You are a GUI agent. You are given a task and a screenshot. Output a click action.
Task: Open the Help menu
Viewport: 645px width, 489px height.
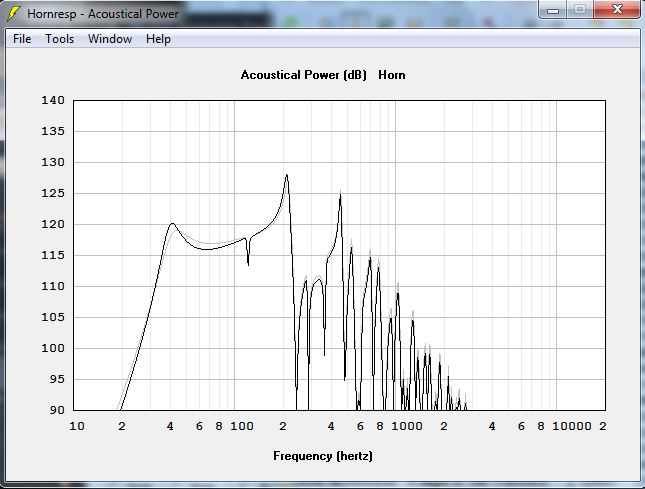(158, 39)
